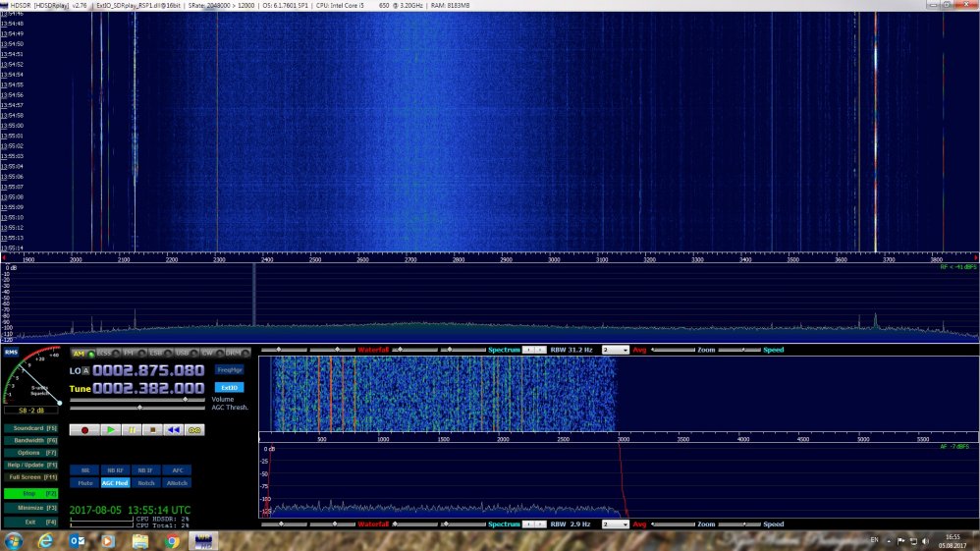Screen dimensions: 980x551
Task: Open Soundcard [F5] settings
Action: coord(31,428)
